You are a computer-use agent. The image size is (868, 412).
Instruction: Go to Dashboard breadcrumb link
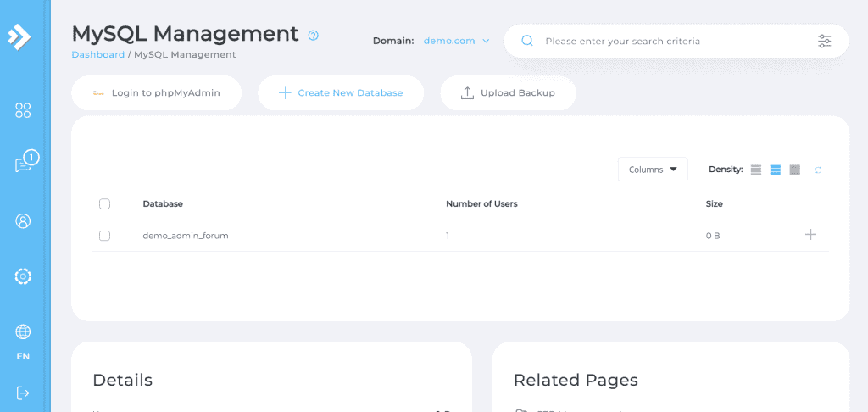pos(98,55)
